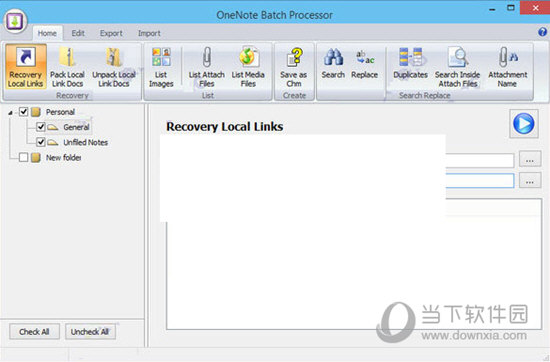Open Pack Local Link Docs
This screenshot has width=550, height=362.
(x=67, y=67)
